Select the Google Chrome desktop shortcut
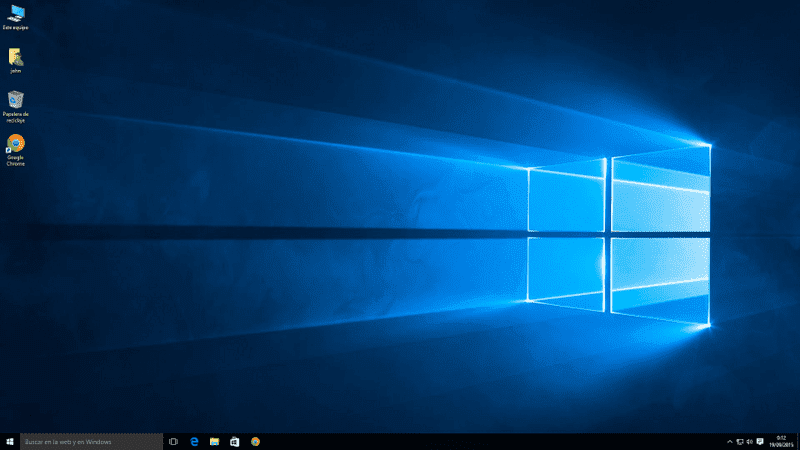The width and height of the screenshot is (800, 450). click(15, 150)
